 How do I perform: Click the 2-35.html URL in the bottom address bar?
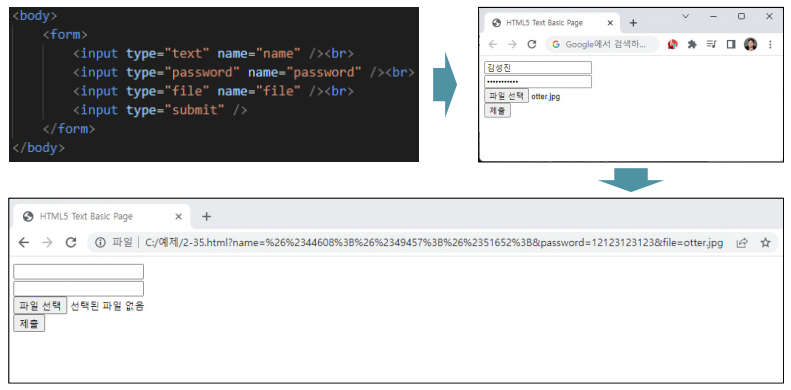434,243
